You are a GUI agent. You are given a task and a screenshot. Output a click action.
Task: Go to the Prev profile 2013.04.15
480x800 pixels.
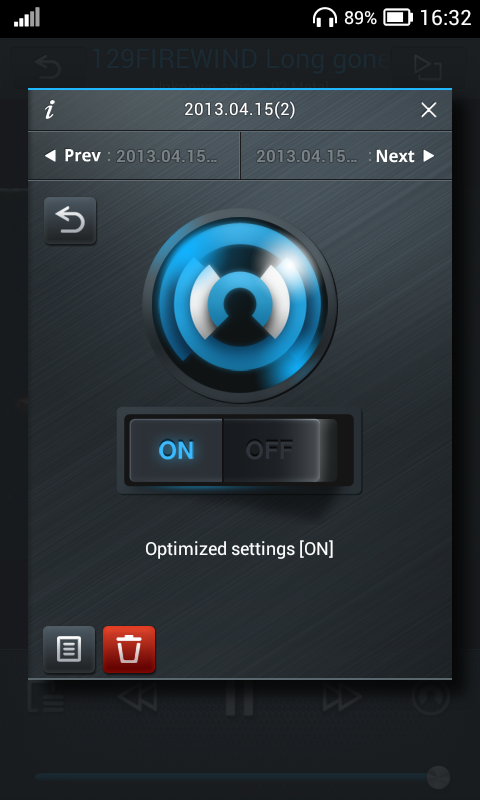tap(134, 156)
